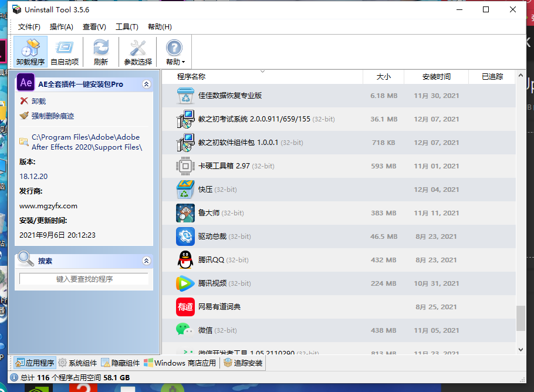Image resolution: width=534 pixels, height=392 pixels.
Task: Select the 教之初考试系统 program icon
Action: (x=185, y=119)
